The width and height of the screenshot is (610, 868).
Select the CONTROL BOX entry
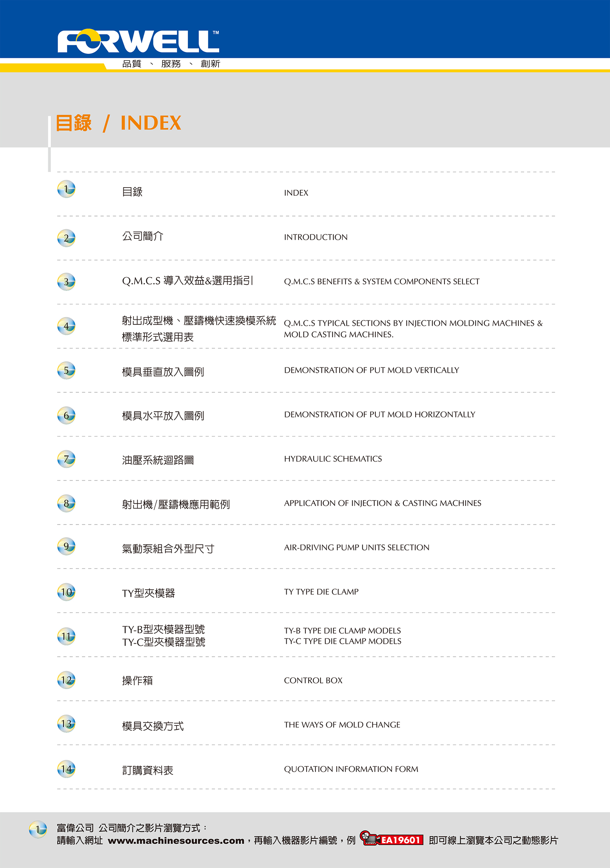pyautogui.click(x=313, y=680)
